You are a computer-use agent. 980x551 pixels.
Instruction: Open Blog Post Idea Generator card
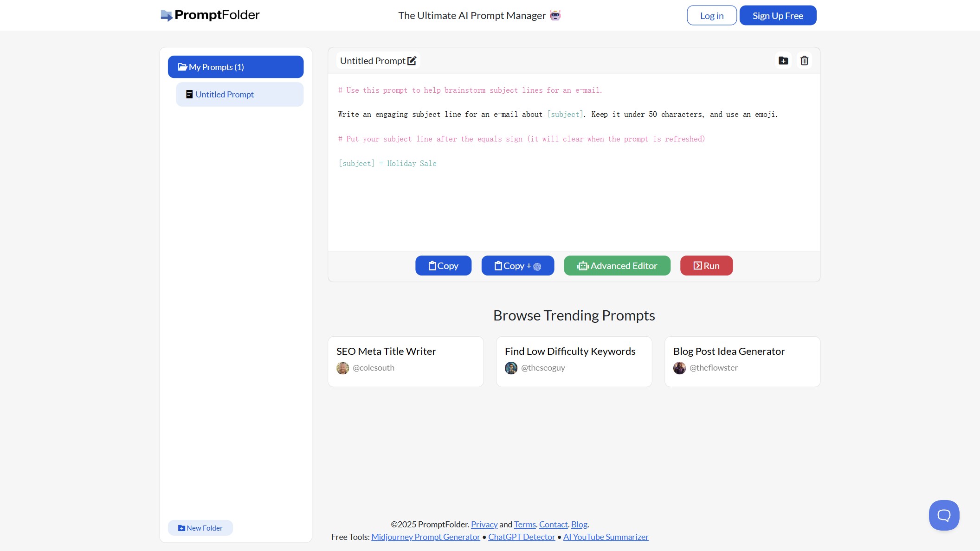(x=742, y=362)
